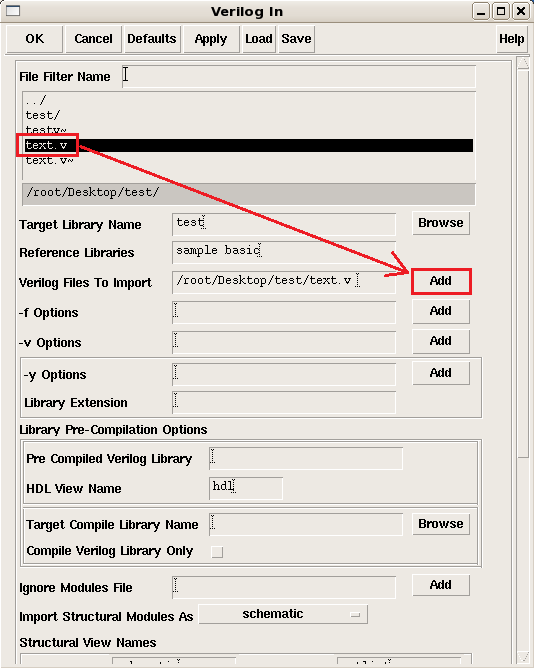Focus the File Filter Name field

point(299,77)
